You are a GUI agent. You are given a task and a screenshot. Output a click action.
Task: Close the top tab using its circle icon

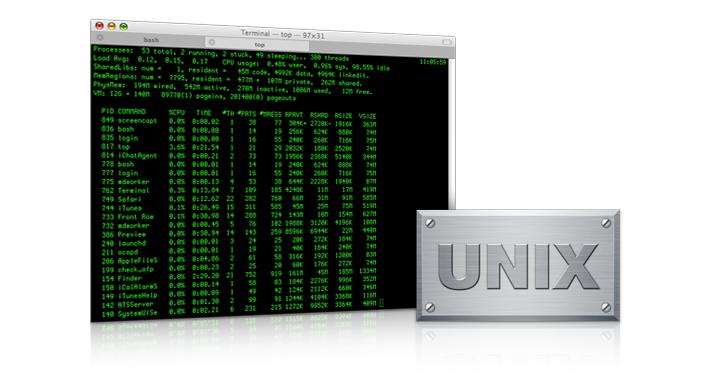[212, 42]
